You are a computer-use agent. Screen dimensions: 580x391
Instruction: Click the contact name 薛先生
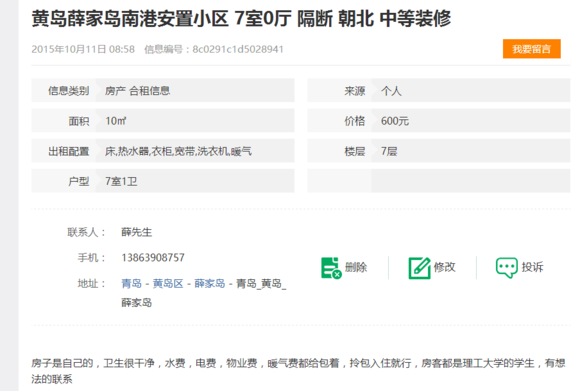[x=136, y=232]
